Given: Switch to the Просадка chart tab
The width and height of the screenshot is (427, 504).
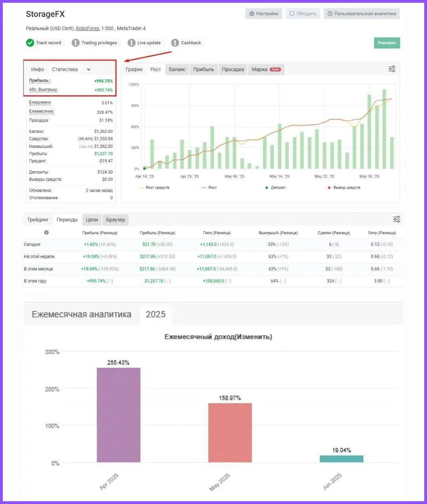Looking at the screenshot, I should [233, 70].
